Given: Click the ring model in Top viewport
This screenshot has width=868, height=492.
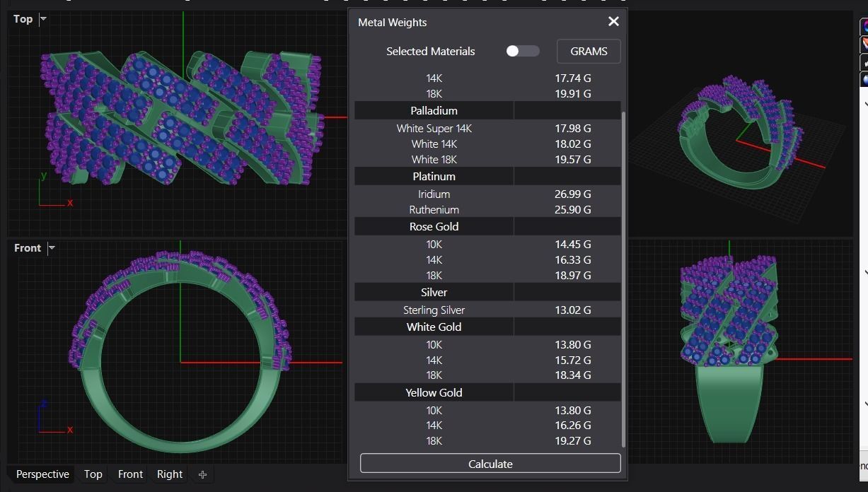Looking at the screenshot, I should pos(181,119).
